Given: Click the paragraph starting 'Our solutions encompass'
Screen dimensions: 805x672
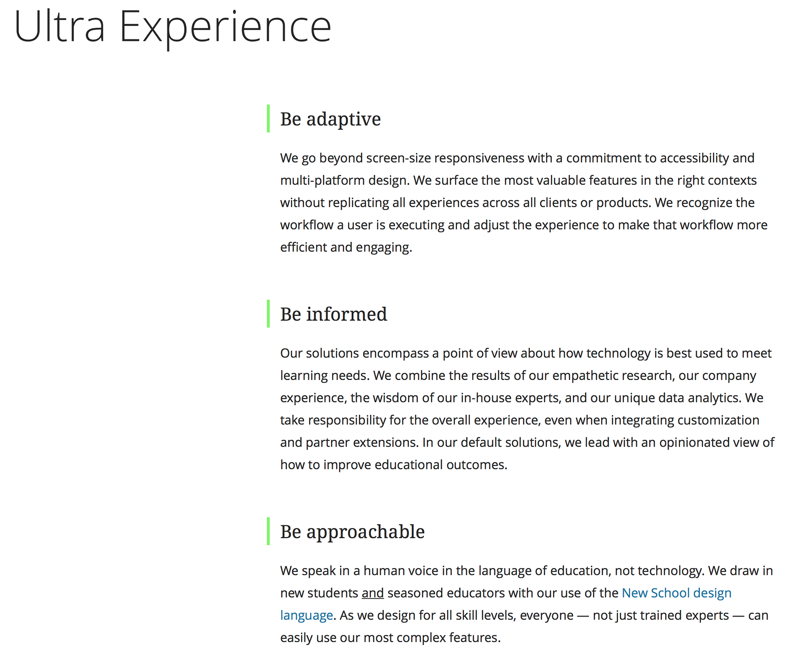Looking at the screenshot, I should click(x=527, y=409).
